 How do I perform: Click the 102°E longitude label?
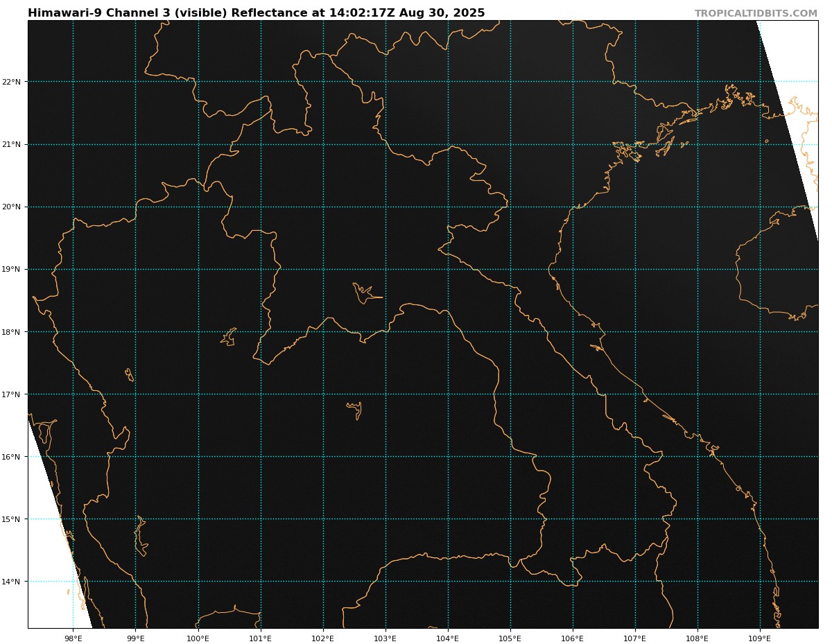pyautogui.click(x=323, y=638)
